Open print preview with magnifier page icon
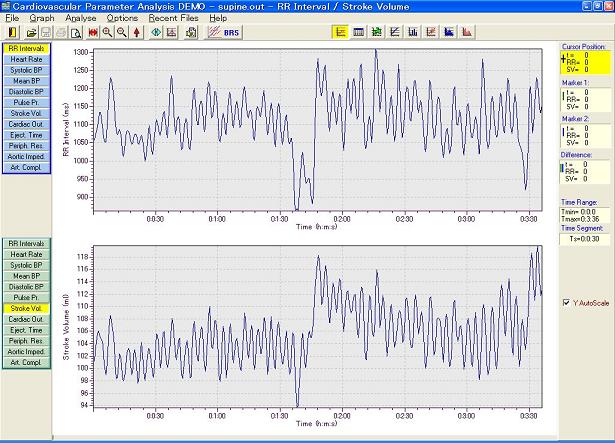 point(76,33)
